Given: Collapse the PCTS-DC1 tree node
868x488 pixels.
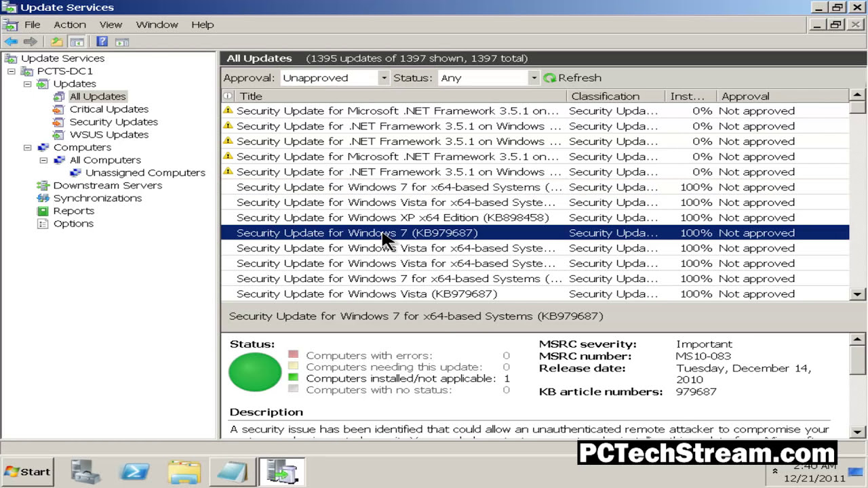Looking at the screenshot, I should coord(12,71).
